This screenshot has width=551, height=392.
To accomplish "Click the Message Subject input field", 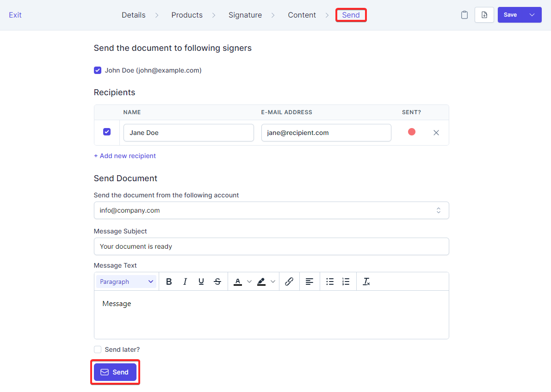I will pyautogui.click(x=271, y=246).
